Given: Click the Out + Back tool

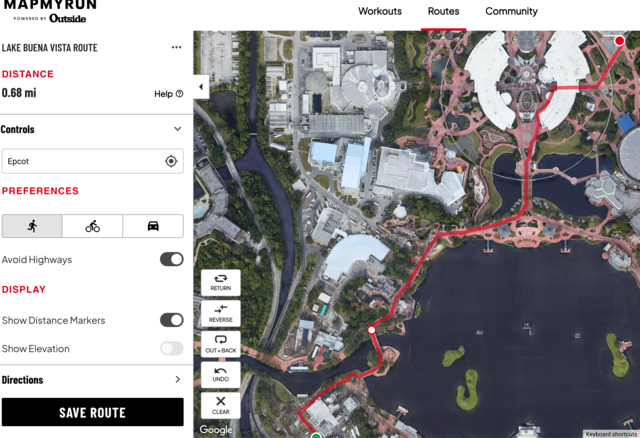Looking at the screenshot, I should [x=220, y=344].
